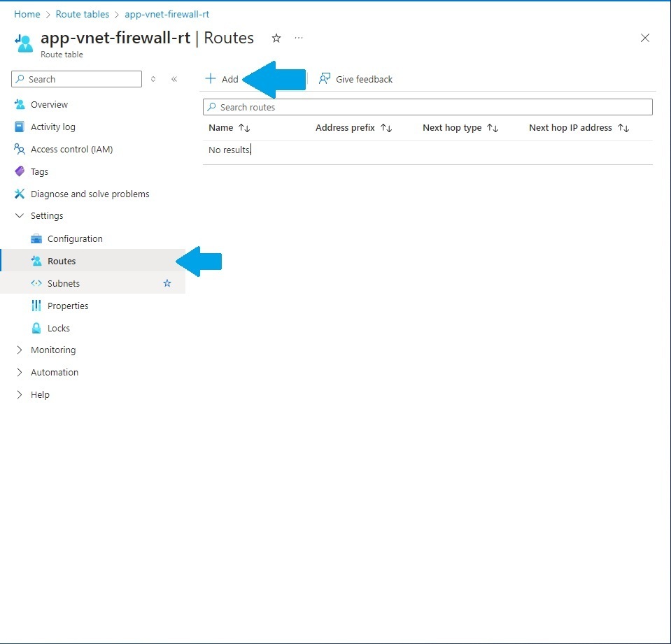The image size is (671, 644).
Task: Click the Diagnose and solve problems wrench icon
Action: (20, 194)
